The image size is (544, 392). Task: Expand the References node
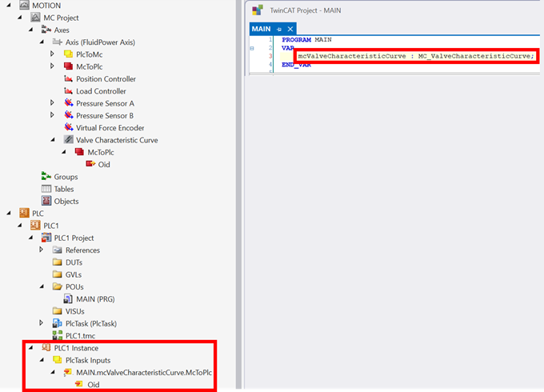(x=41, y=250)
